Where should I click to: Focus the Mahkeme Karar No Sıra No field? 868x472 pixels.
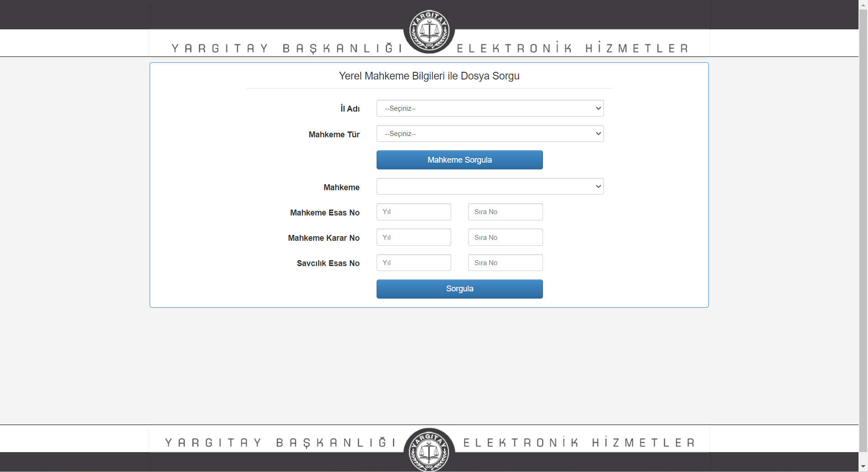505,238
